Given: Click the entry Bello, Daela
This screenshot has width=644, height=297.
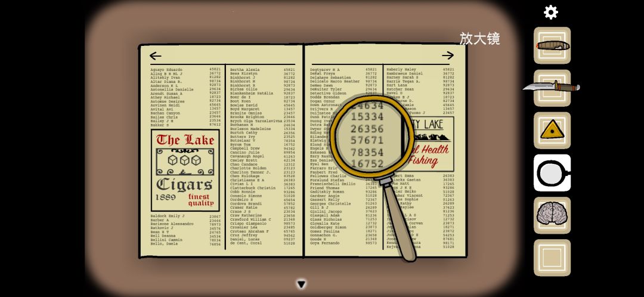Looking at the screenshot, I should tap(164, 243).
